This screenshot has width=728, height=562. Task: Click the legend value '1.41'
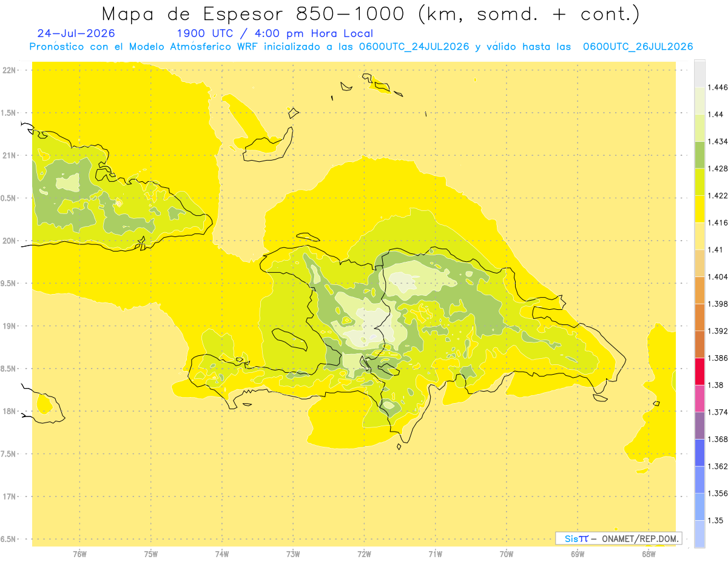click(x=716, y=250)
